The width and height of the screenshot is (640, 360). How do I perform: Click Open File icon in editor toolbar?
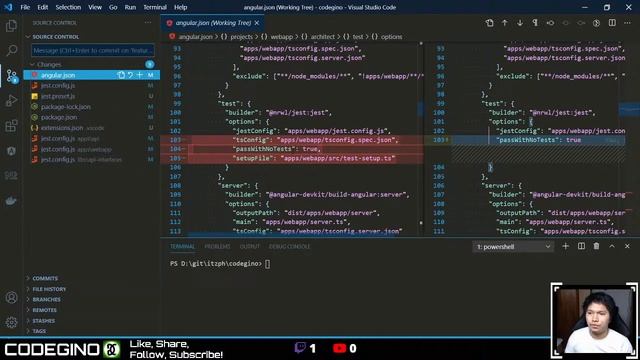point(489,23)
